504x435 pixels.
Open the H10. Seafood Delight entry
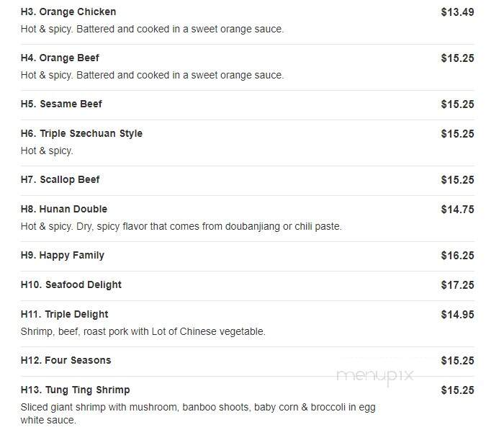tap(71, 284)
